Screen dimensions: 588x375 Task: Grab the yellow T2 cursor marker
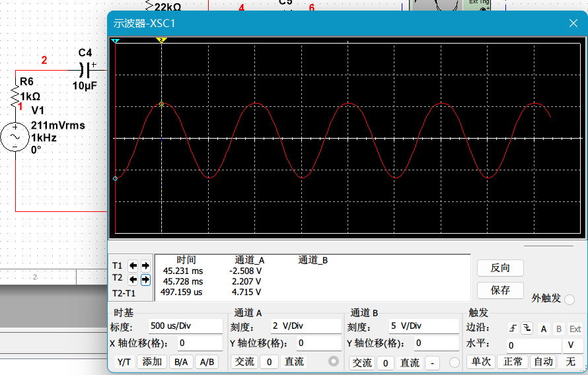pyautogui.click(x=161, y=40)
